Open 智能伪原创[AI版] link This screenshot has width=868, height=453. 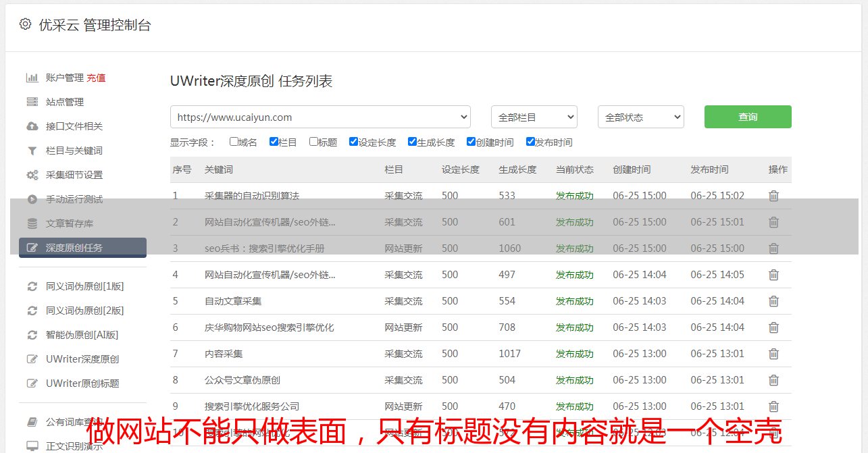click(82, 335)
